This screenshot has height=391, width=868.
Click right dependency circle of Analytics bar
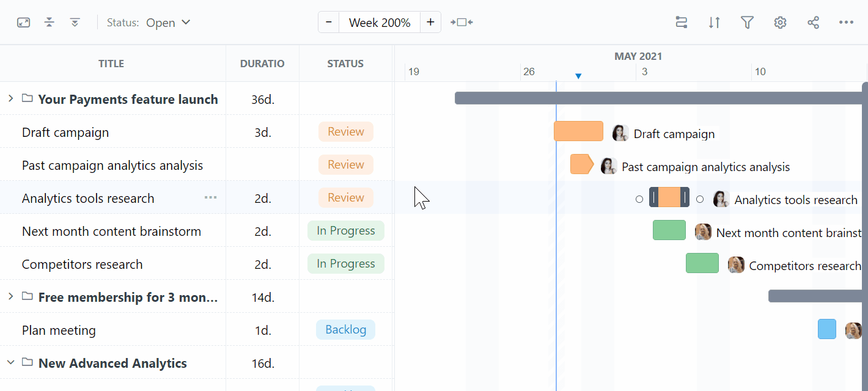[700, 199]
